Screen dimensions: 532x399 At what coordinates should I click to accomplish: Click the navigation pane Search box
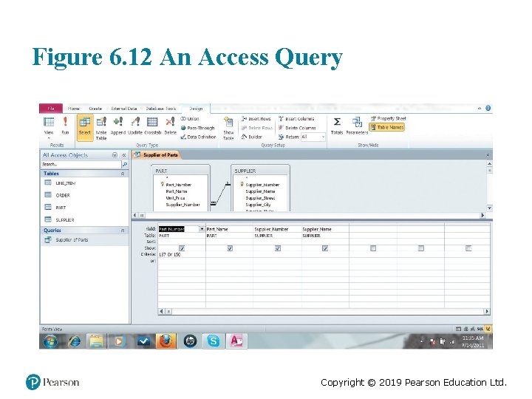click(81, 164)
